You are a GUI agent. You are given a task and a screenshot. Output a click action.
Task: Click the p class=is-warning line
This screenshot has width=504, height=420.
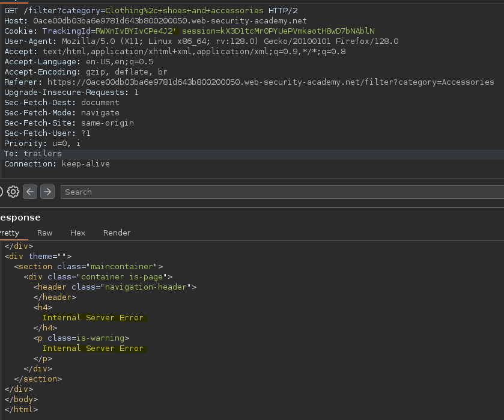pyautogui.click(x=81, y=338)
